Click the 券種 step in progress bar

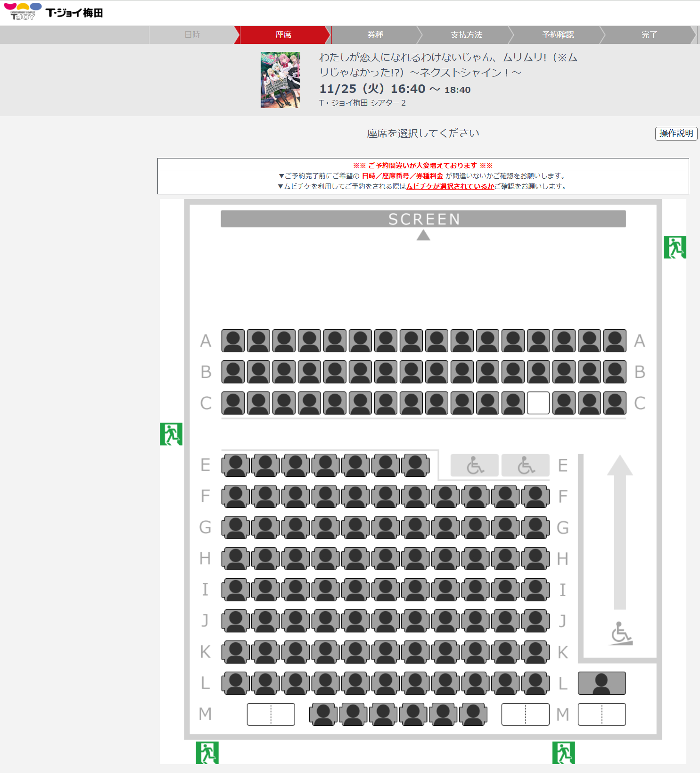click(x=375, y=35)
